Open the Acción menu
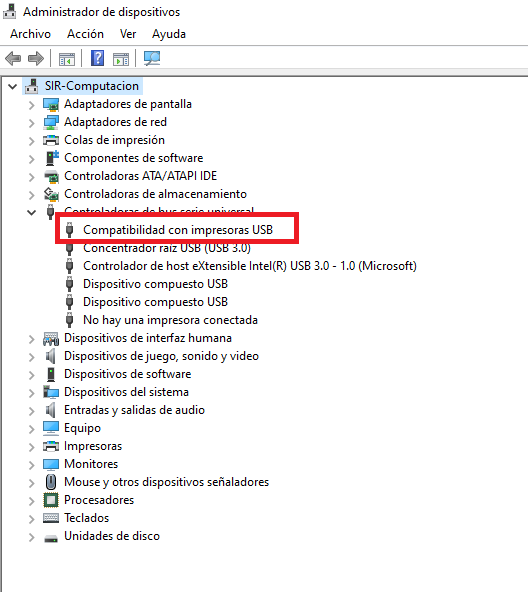This screenshot has width=528, height=592. point(85,34)
